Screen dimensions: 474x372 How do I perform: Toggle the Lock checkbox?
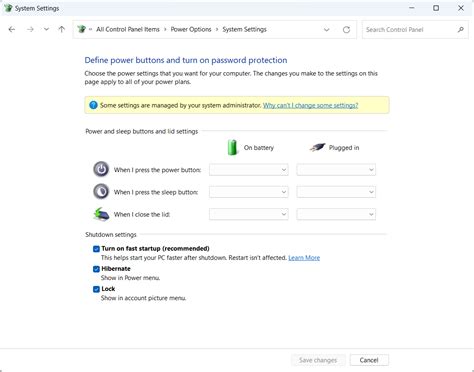click(96, 289)
